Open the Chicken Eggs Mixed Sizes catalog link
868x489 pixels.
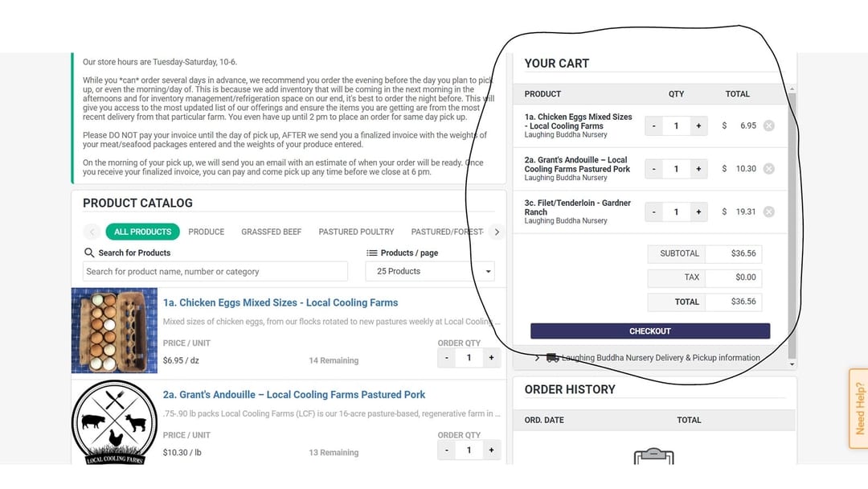tap(280, 303)
